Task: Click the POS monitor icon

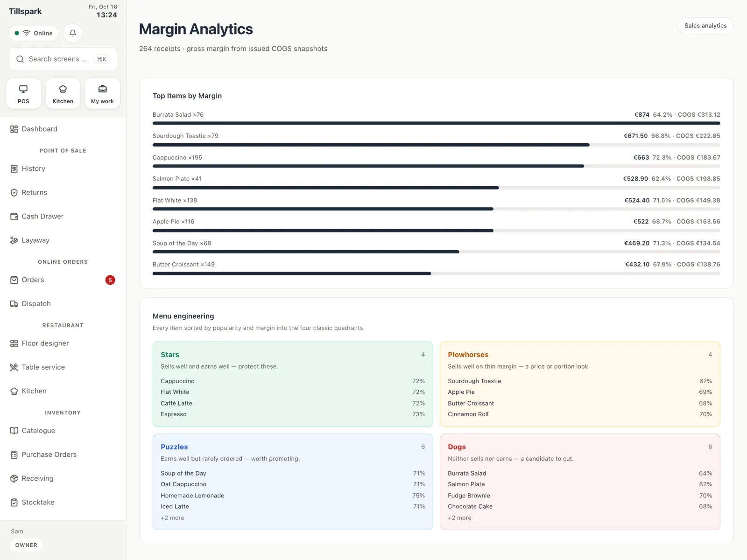Action: click(x=23, y=89)
